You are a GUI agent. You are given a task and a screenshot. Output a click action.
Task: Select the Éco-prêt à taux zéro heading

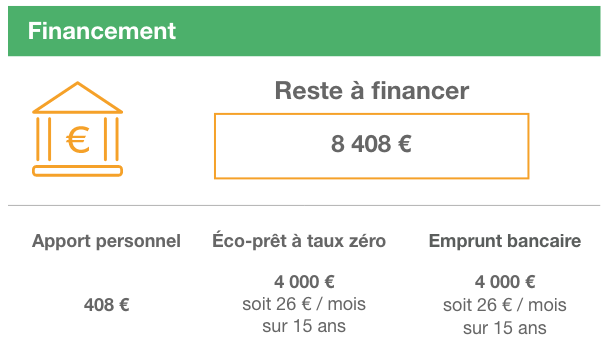pyautogui.click(x=299, y=240)
